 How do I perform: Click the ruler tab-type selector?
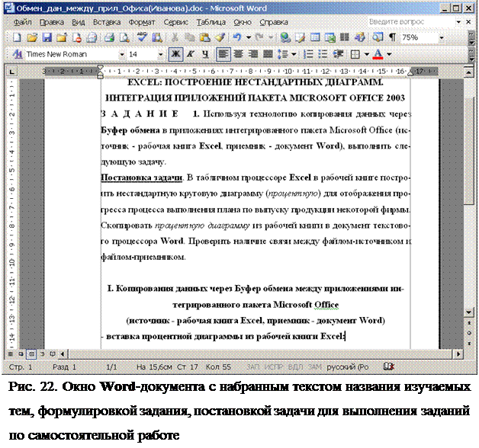click(x=11, y=72)
